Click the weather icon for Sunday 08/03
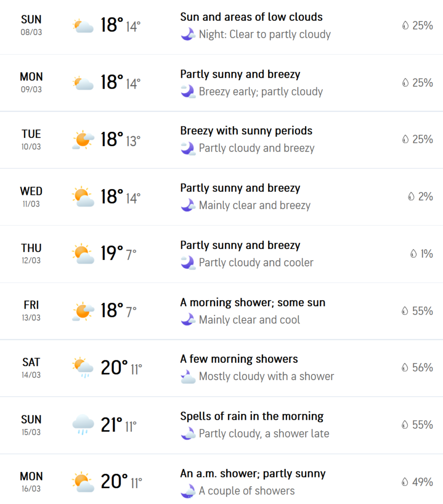This screenshot has height=504, width=443. tap(83, 26)
